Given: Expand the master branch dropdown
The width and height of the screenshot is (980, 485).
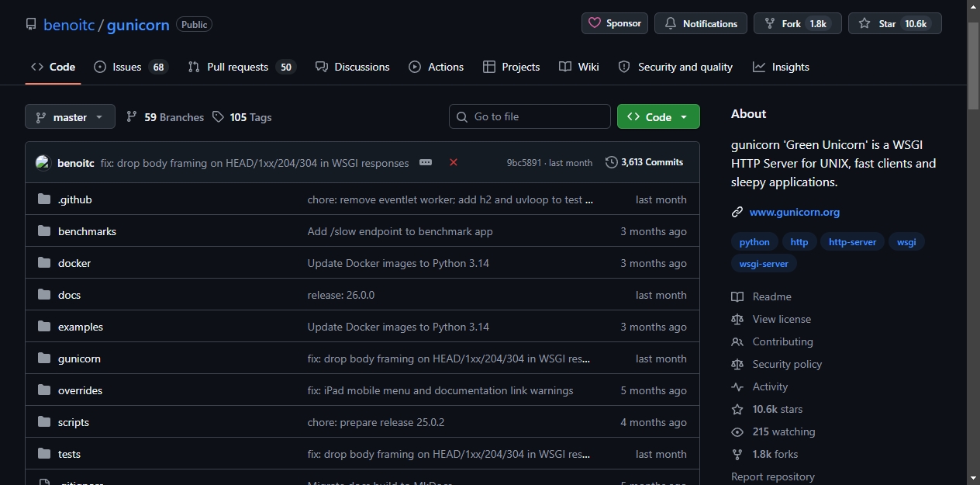Looking at the screenshot, I should pos(70,116).
